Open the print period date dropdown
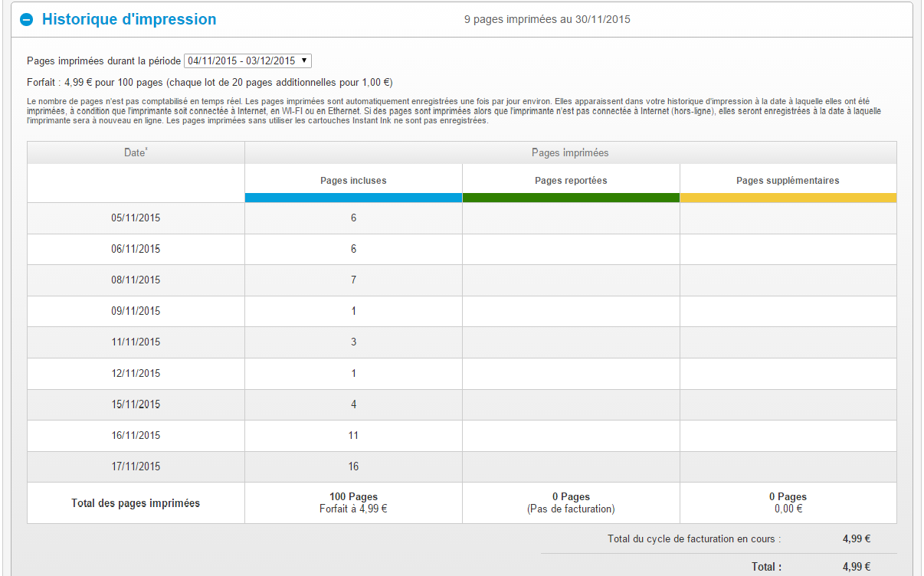 247,61
